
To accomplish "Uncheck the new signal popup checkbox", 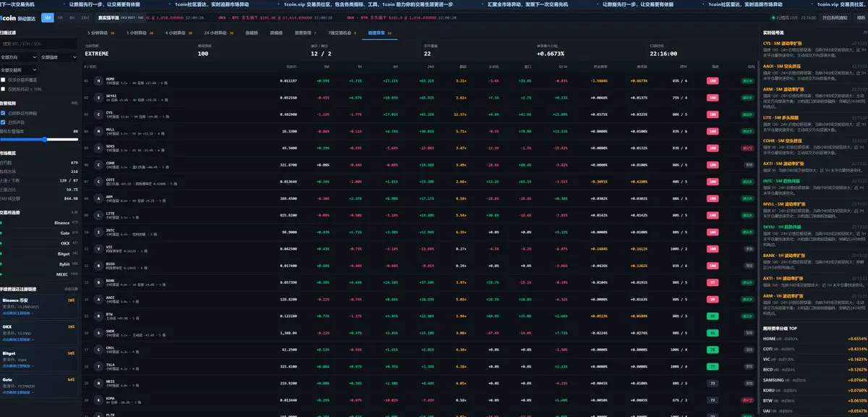I will click(x=3, y=113).
